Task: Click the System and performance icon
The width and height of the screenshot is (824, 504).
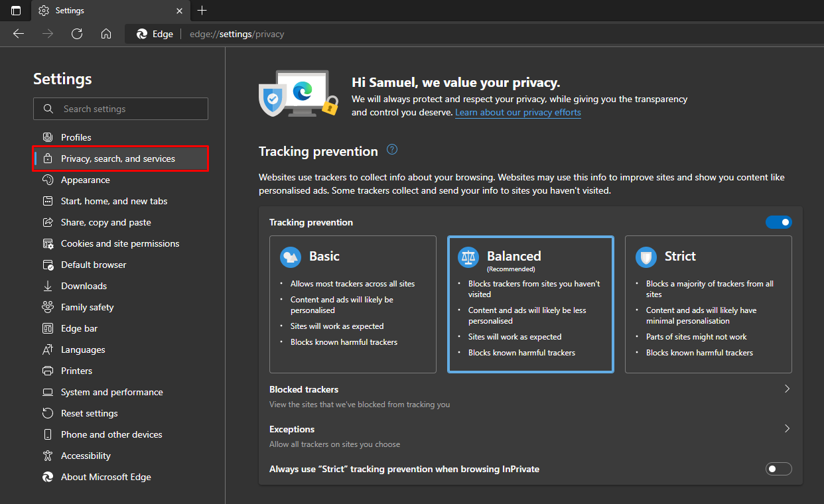Action: pyautogui.click(x=48, y=392)
